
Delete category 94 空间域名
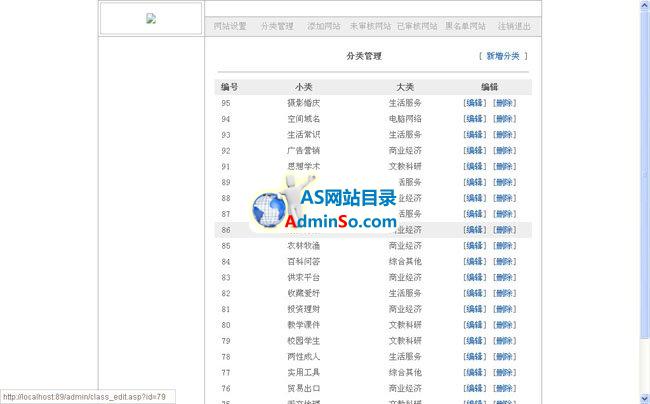click(x=504, y=119)
